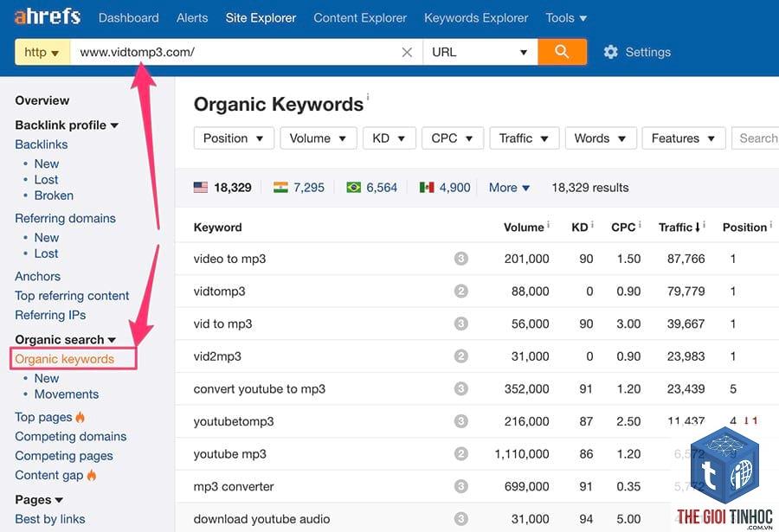Click info icon beside CPC column header
The image size is (779, 532).
[x=640, y=225]
